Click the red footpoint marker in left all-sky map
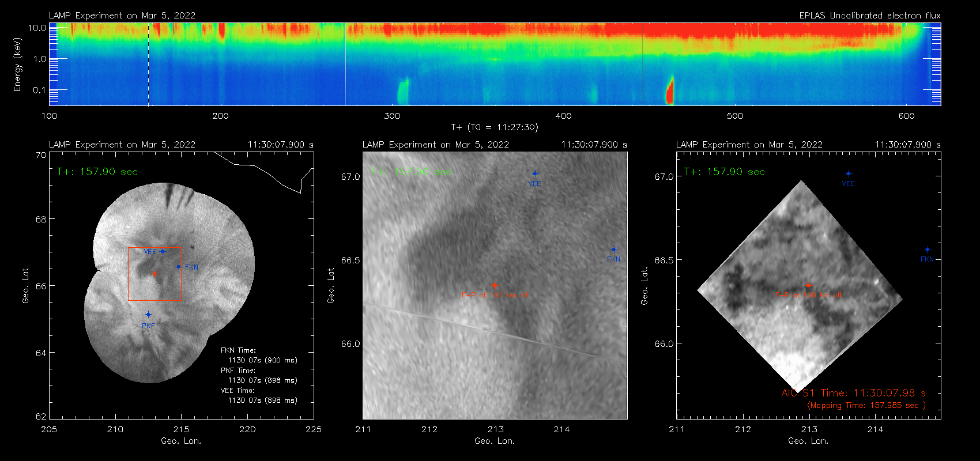 [154, 274]
